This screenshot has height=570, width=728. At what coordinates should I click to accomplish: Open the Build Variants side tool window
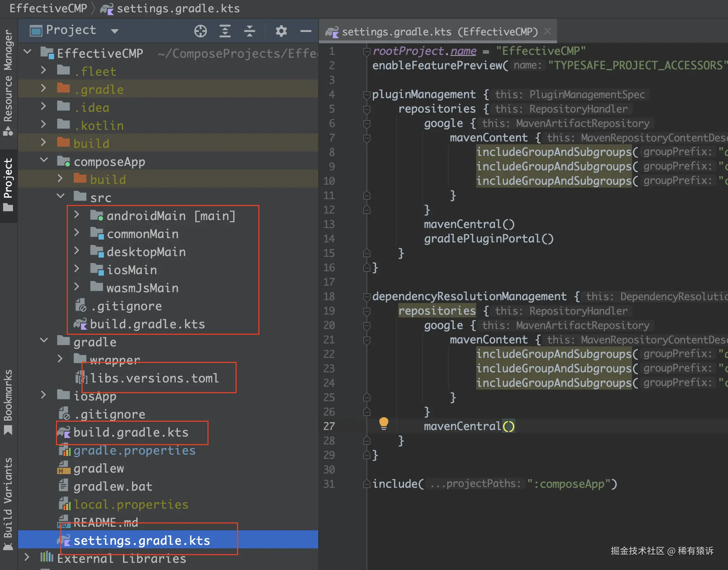coord(8,503)
